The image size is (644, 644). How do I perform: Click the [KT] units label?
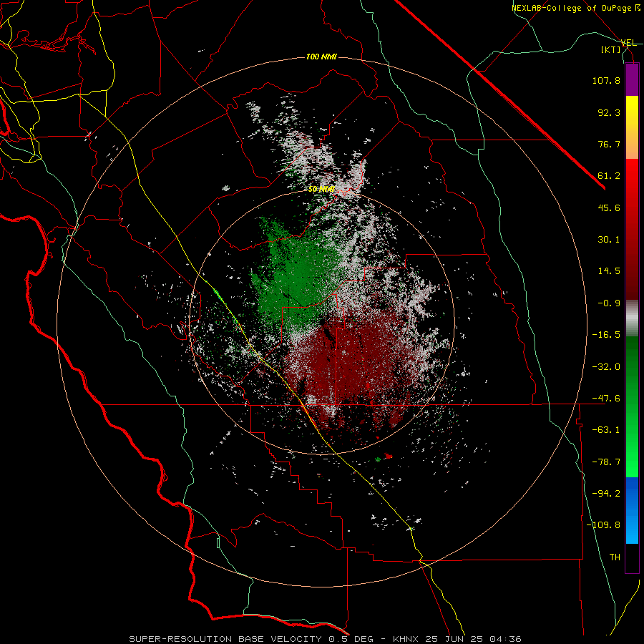[611, 49]
